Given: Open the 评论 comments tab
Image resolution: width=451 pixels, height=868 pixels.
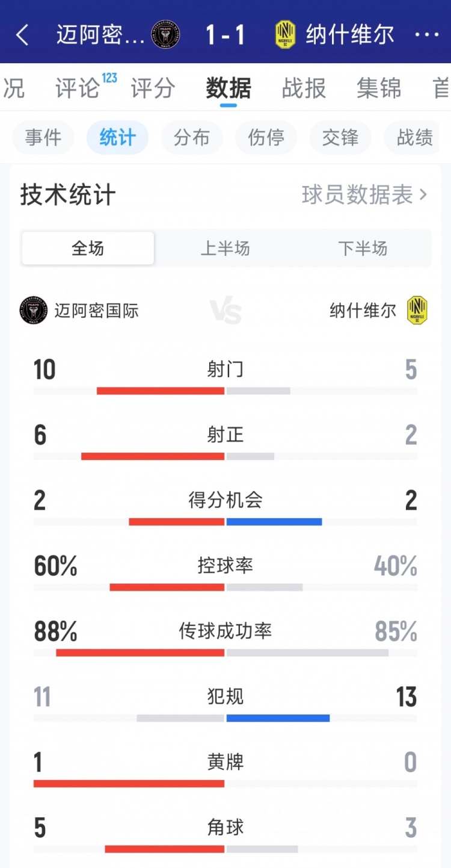Looking at the screenshot, I should point(78,88).
